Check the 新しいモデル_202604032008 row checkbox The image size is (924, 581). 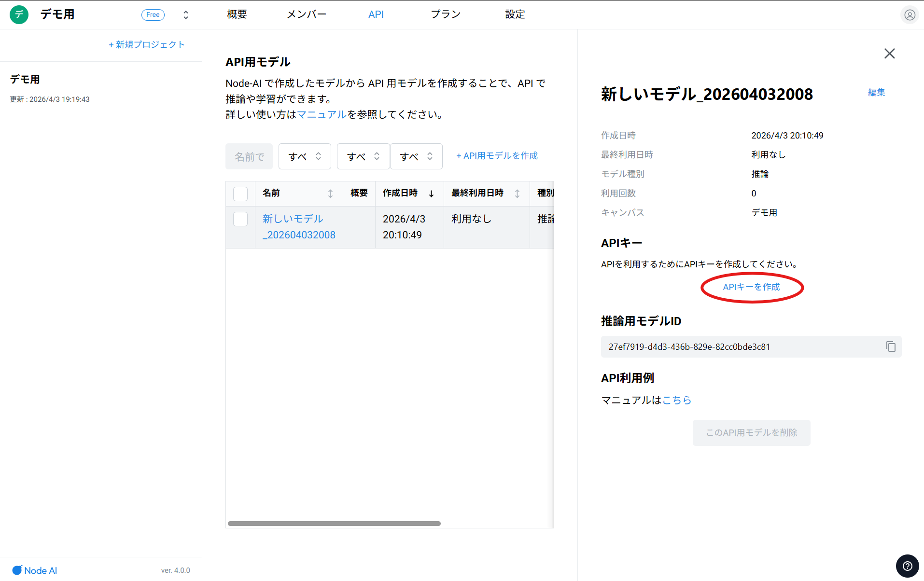click(x=240, y=219)
